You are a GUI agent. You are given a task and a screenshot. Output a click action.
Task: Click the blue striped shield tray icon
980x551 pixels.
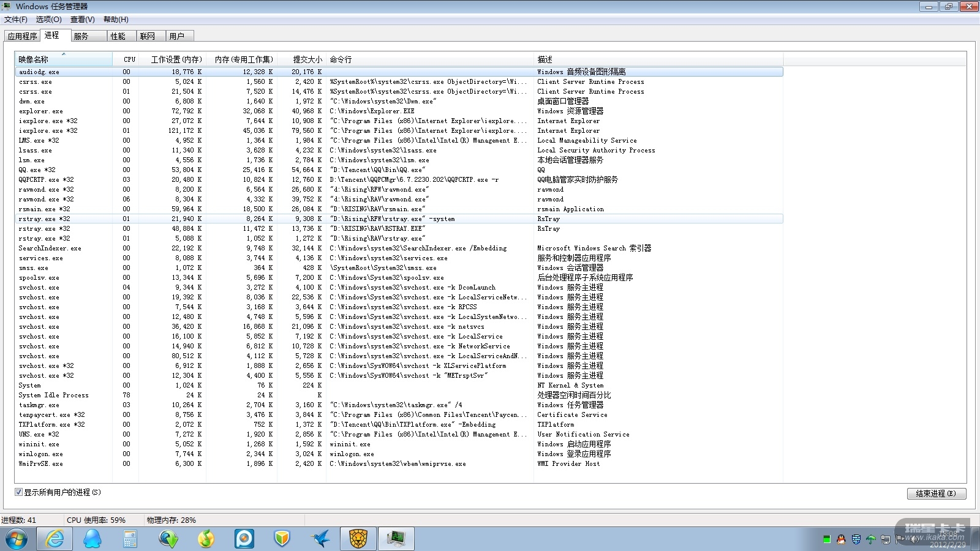tap(856, 539)
